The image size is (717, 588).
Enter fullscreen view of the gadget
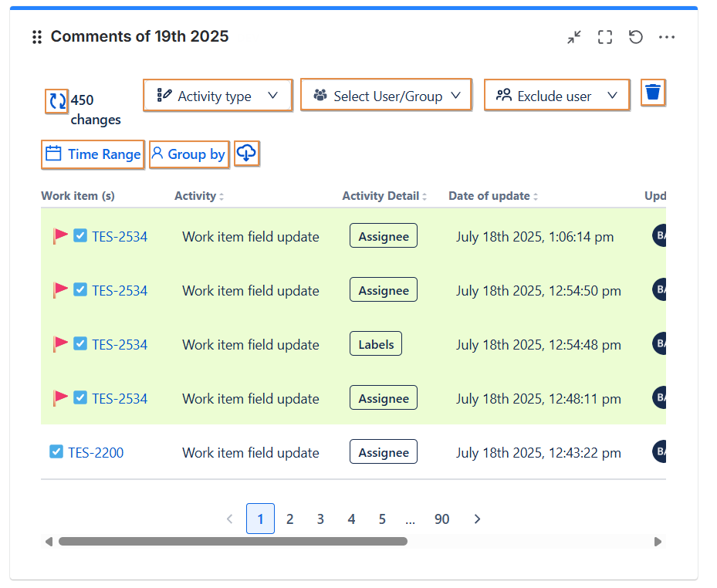pyautogui.click(x=605, y=37)
